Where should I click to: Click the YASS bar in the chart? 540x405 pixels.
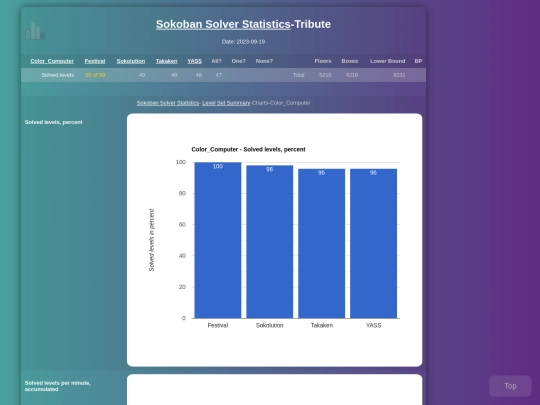373,243
